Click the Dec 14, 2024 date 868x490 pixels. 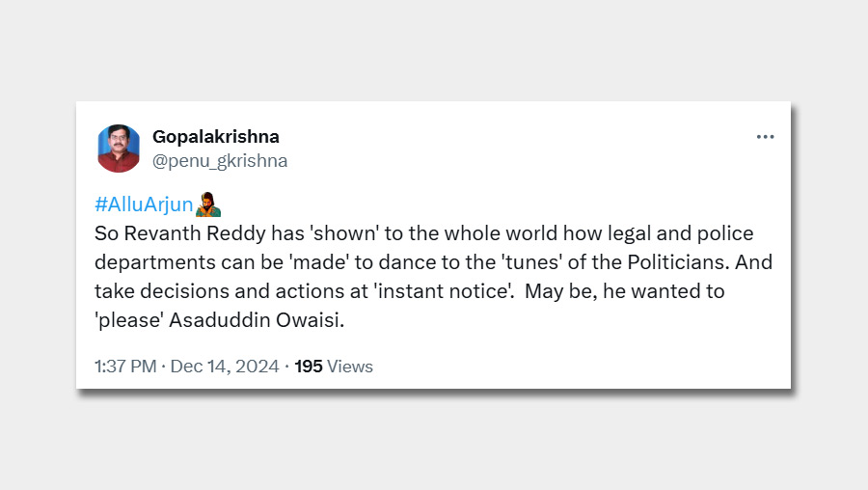click(225, 367)
